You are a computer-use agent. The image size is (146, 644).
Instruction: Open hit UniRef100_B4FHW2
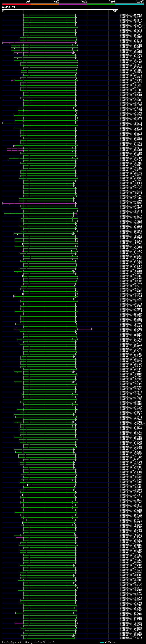coord(131,90)
